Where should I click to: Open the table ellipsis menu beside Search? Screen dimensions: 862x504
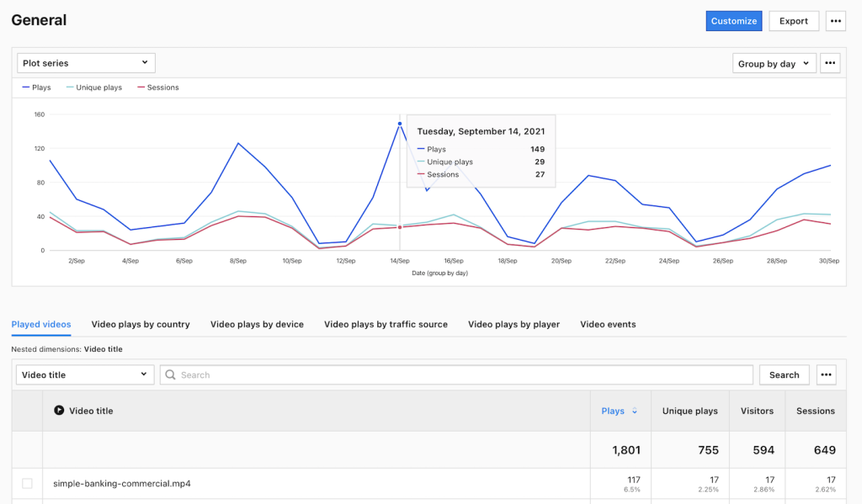[826, 374]
